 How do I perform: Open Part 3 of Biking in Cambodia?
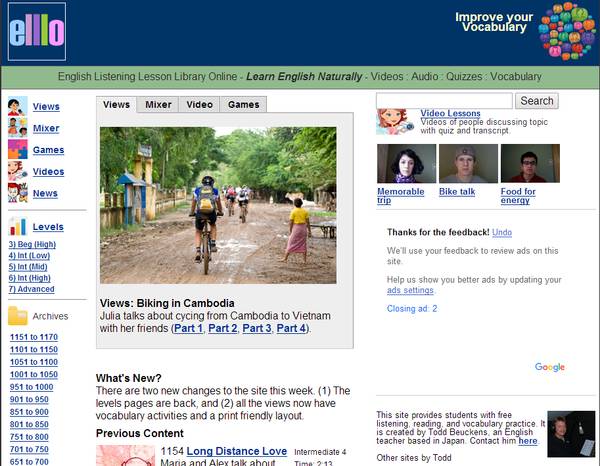(x=257, y=328)
